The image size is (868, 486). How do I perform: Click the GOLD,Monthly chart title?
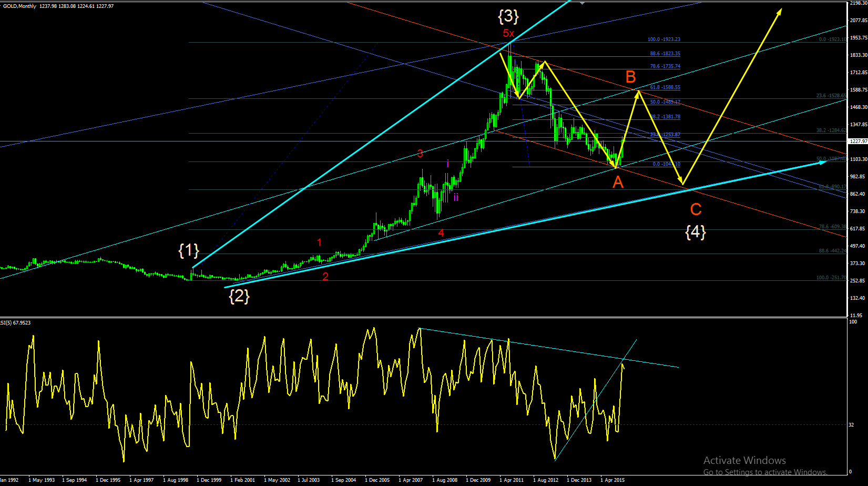(20, 6)
